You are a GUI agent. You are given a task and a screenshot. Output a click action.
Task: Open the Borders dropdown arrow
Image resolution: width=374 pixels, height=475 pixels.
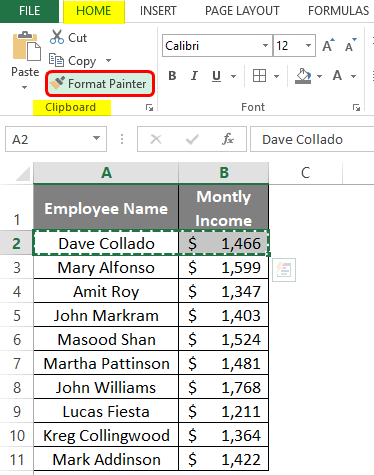tap(276, 76)
